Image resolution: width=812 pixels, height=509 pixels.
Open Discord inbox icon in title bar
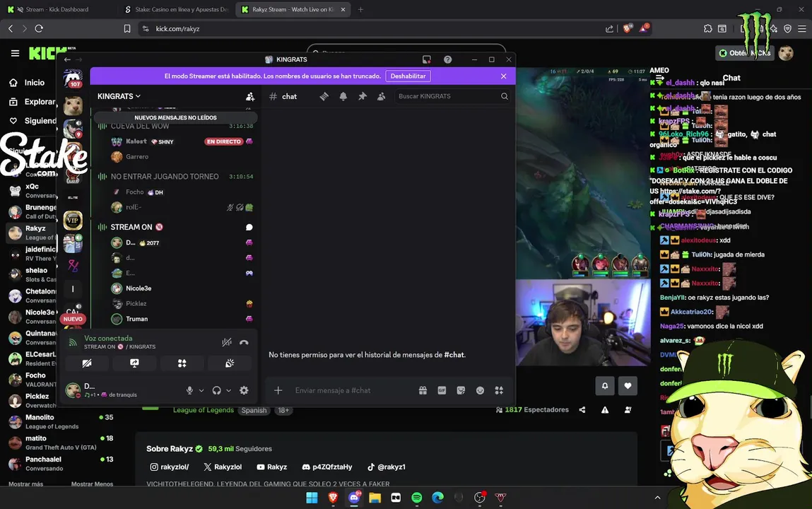(x=426, y=59)
